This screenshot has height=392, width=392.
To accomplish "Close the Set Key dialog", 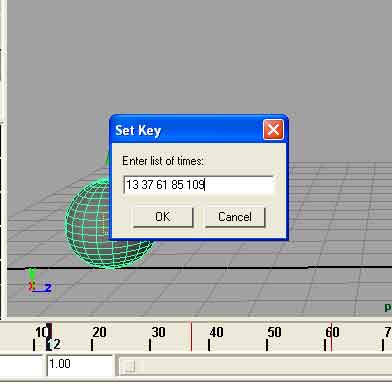I will (x=273, y=129).
